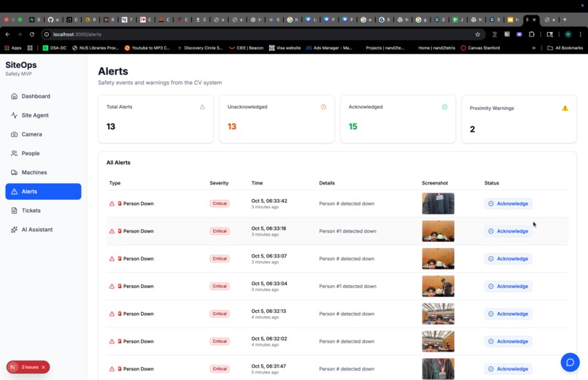Open the DSA-DC bookmark
Image resolution: width=588 pixels, height=380 pixels.
55,48
